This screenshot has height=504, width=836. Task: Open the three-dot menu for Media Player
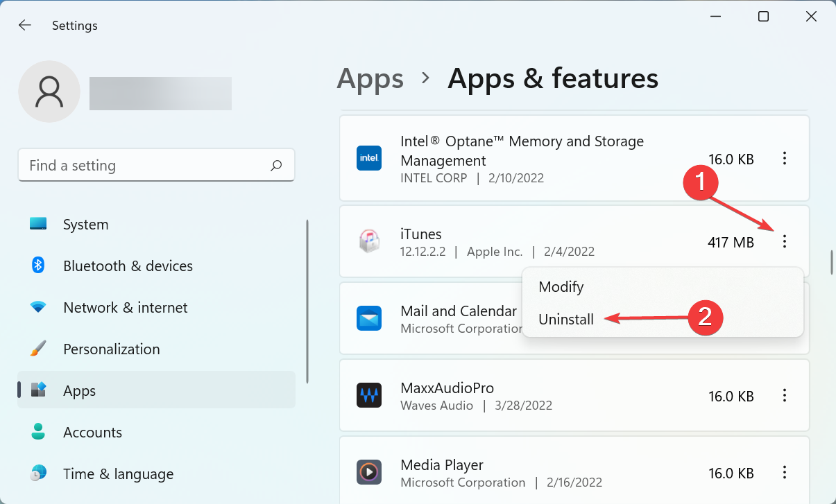(785, 472)
